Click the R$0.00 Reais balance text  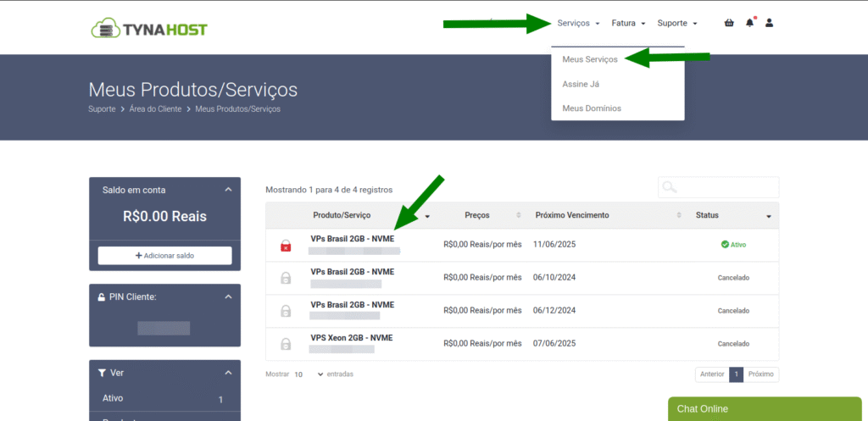164,216
